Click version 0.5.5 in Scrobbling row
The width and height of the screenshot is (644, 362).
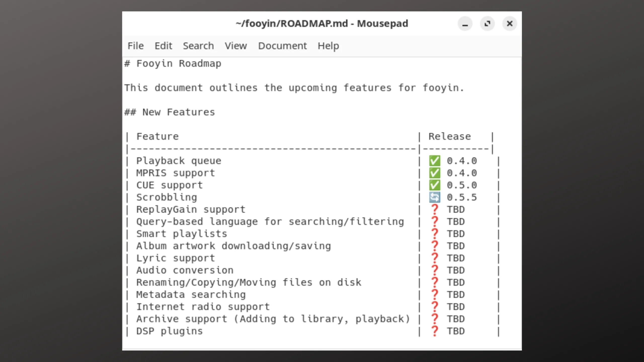click(462, 197)
